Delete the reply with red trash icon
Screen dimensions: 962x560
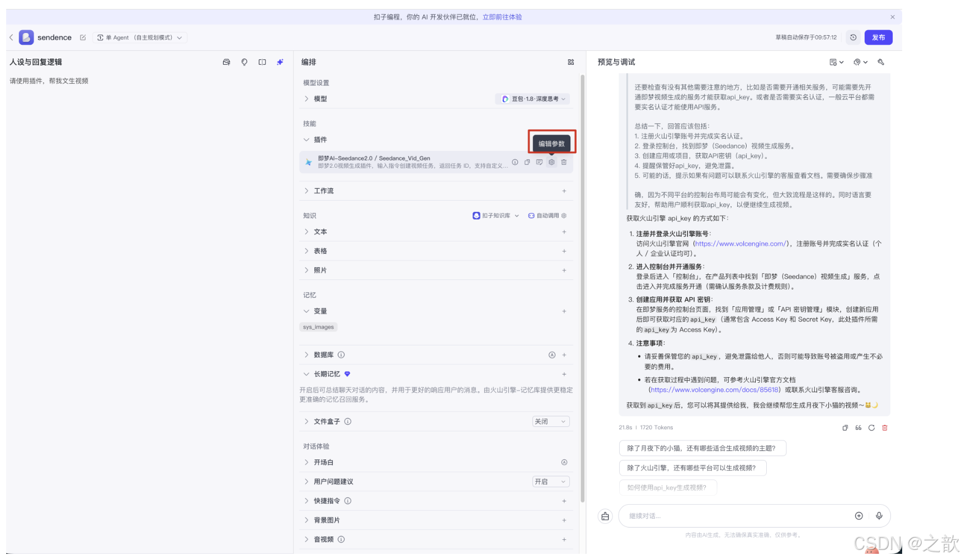point(885,428)
